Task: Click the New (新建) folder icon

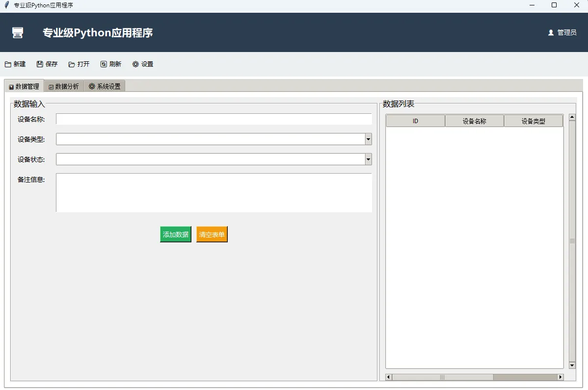Action: [x=8, y=64]
